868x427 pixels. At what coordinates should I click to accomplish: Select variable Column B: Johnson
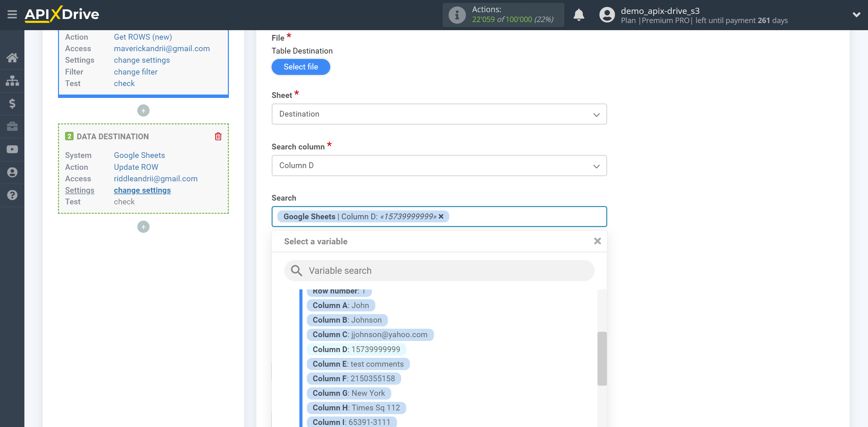tap(347, 320)
